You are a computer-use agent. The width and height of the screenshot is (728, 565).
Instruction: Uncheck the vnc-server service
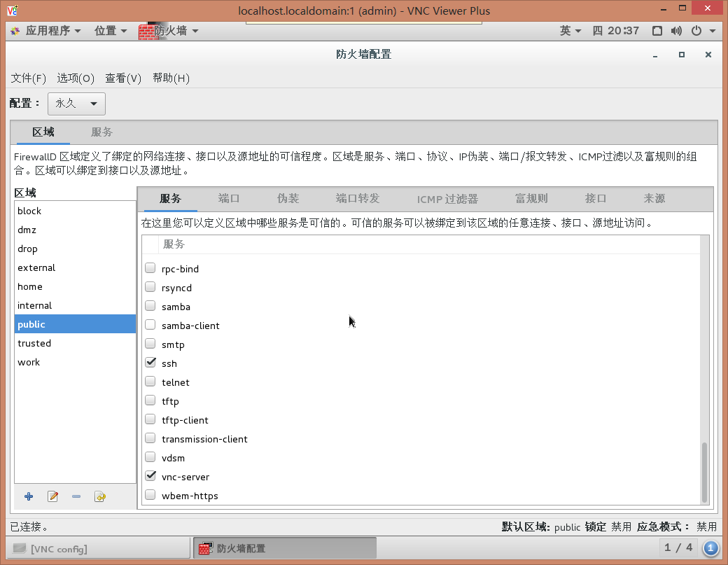pos(150,476)
